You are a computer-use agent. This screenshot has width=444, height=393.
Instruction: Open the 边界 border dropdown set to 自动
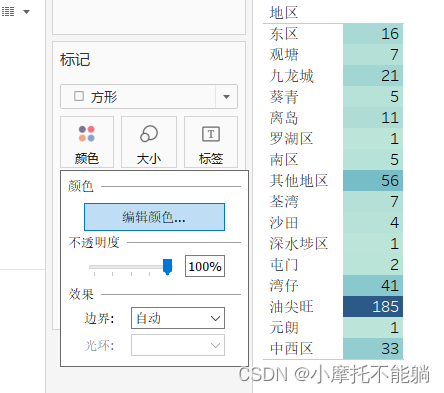point(178,318)
